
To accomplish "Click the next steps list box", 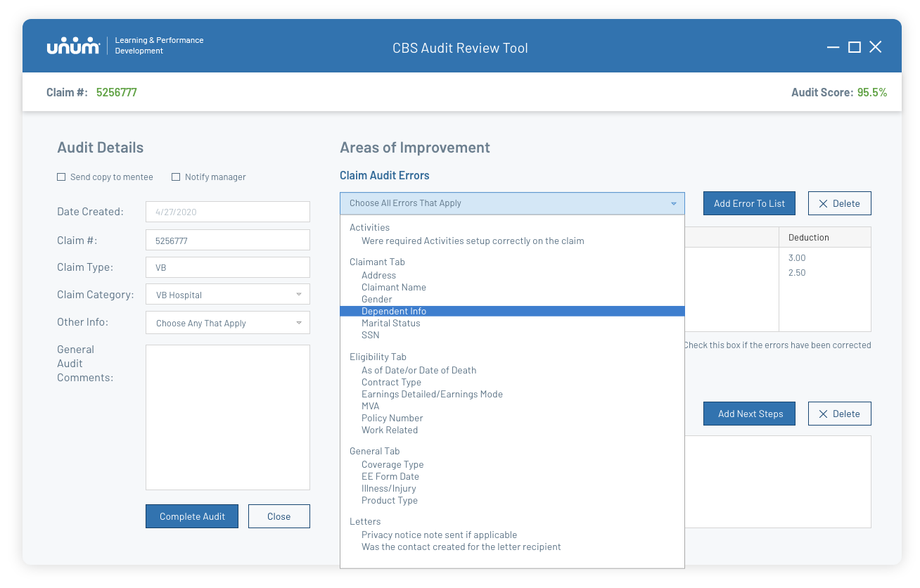I will 778,482.
